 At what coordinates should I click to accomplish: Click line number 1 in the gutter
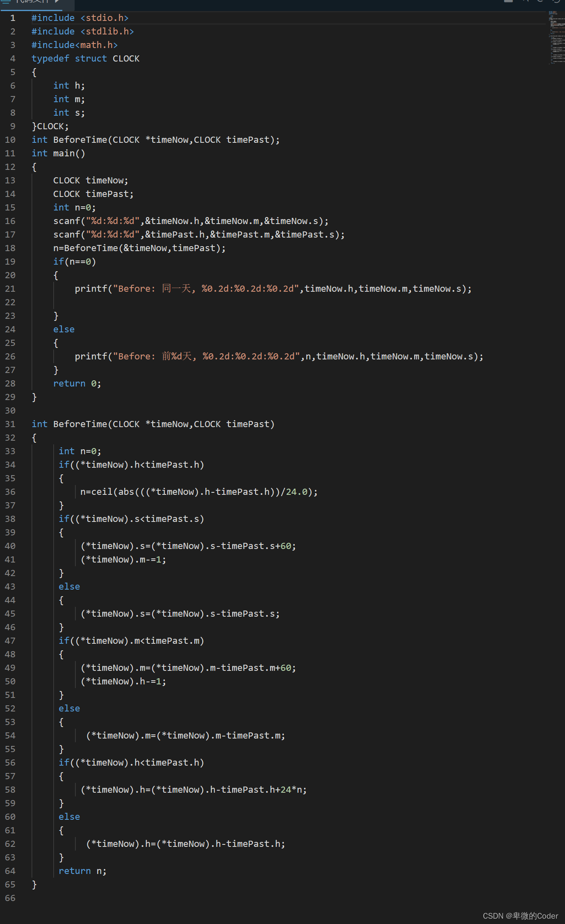coord(13,18)
